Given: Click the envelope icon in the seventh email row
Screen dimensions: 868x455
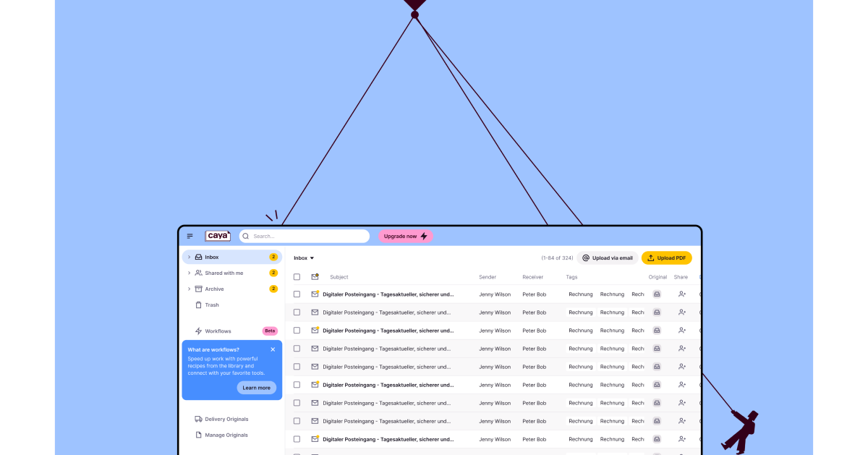Looking at the screenshot, I should 315,403.
